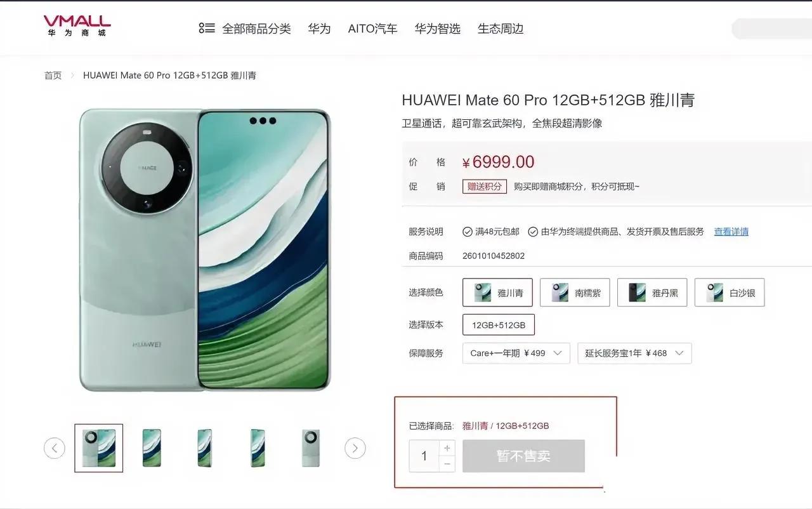
Task: Click the VMALL 华为商城 logo
Action: [x=77, y=26]
